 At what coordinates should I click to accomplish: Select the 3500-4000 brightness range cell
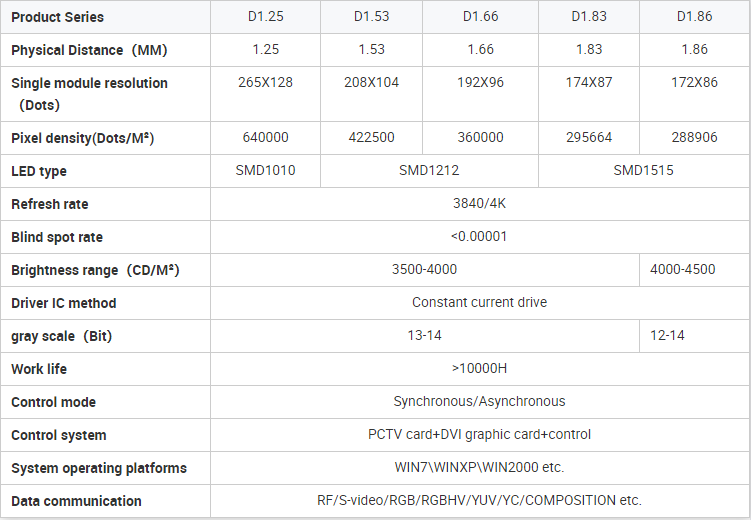coord(425,269)
